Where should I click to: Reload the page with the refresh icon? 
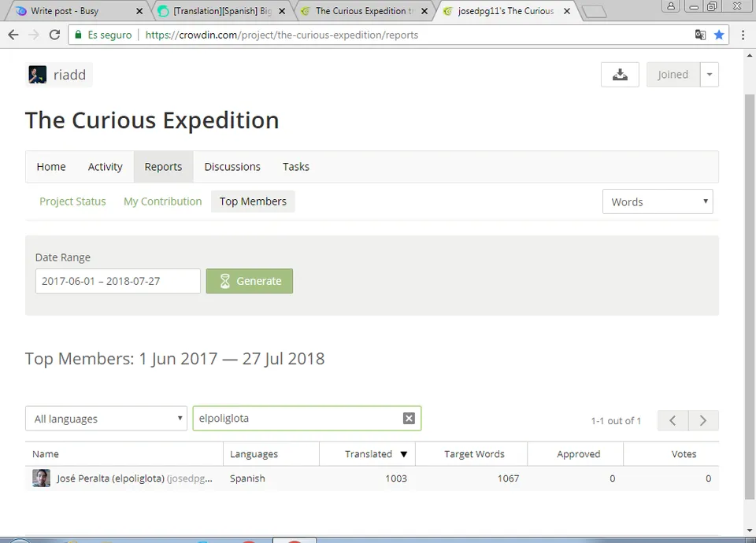54,35
